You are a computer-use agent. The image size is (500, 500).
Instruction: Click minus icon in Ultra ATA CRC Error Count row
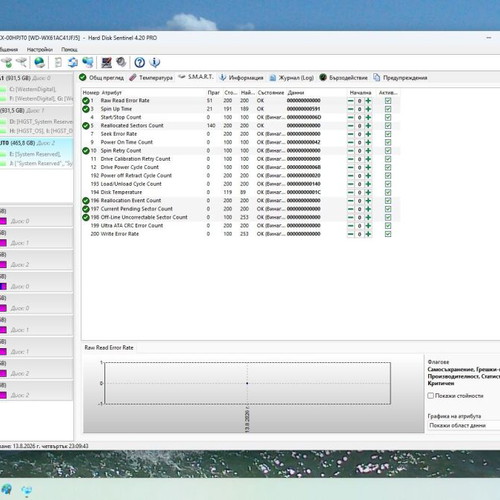coord(351,226)
